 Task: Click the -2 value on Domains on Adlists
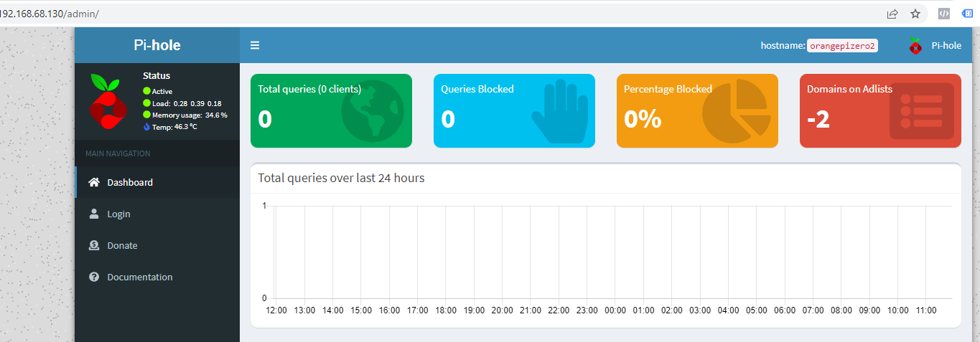818,119
